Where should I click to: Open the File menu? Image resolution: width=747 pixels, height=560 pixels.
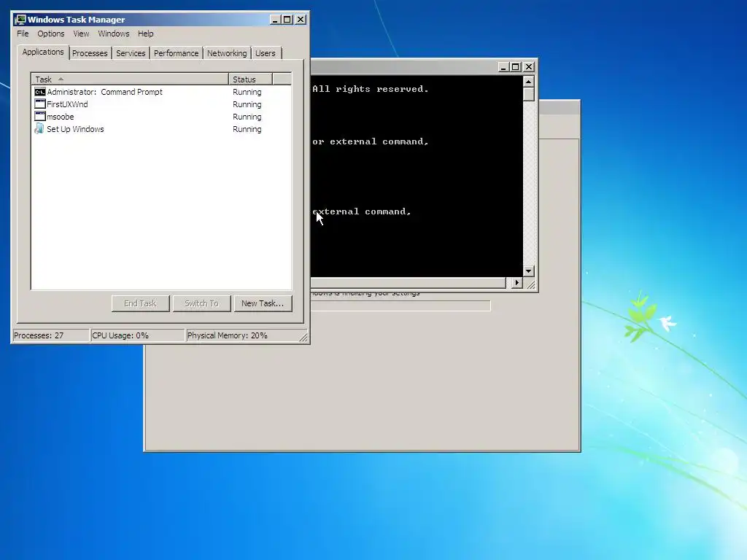click(x=23, y=34)
